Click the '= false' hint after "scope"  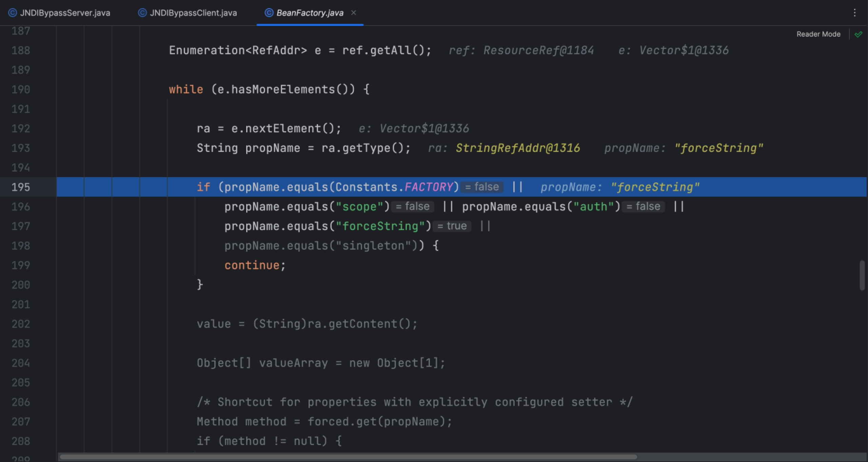click(412, 206)
